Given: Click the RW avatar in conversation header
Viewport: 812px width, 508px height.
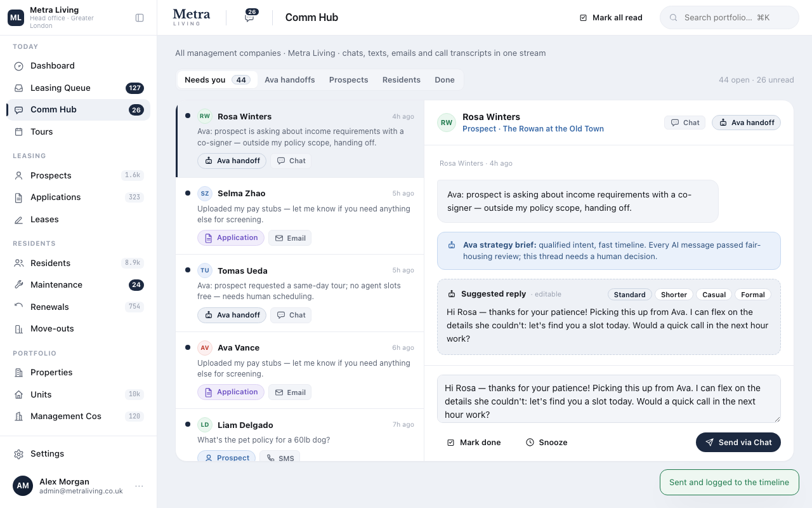Looking at the screenshot, I should pyautogui.click(x=447, y=123).
